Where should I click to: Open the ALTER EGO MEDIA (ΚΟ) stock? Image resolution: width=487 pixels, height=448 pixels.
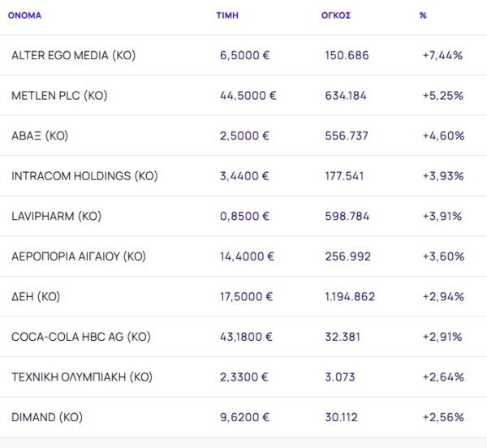tap(73, 55)
